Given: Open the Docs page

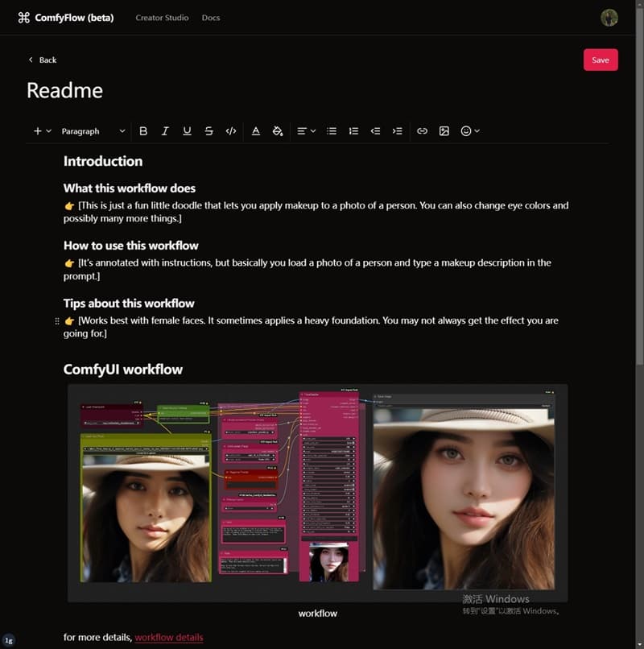Looking at the screenshot, I should point(211,18).
